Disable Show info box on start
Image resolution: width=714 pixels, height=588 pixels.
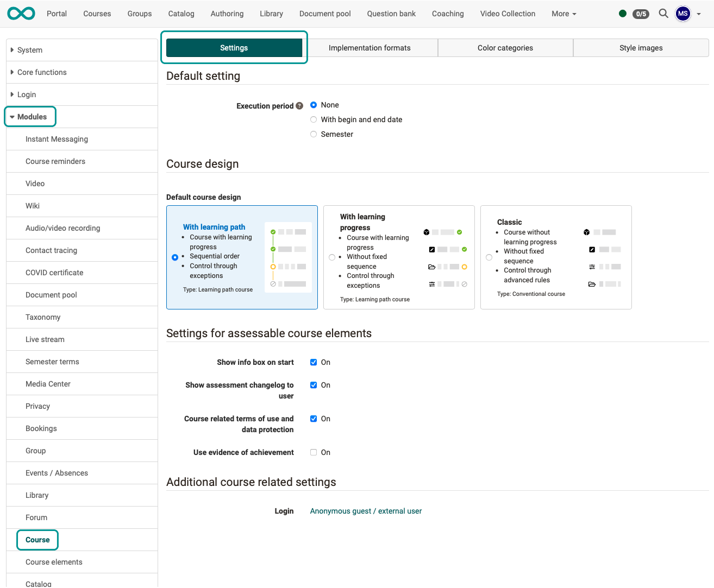(x=314, y=362)
